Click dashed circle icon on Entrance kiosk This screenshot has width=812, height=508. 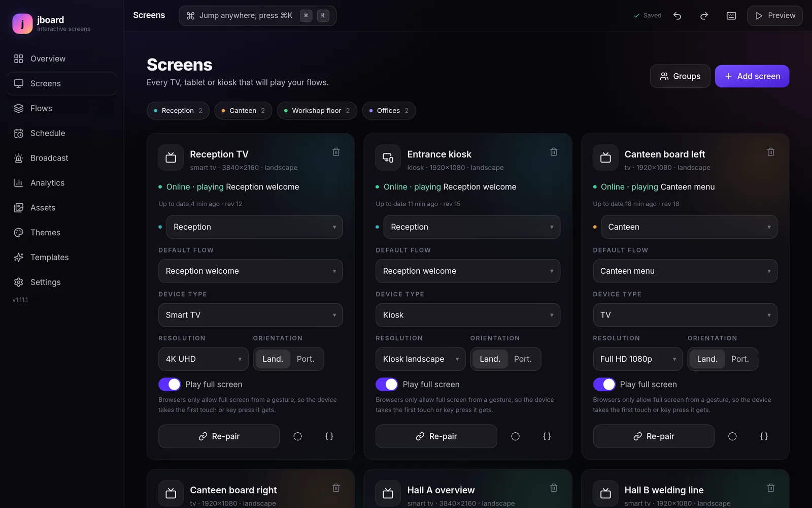pyautogui.click(x=515, y=436)
